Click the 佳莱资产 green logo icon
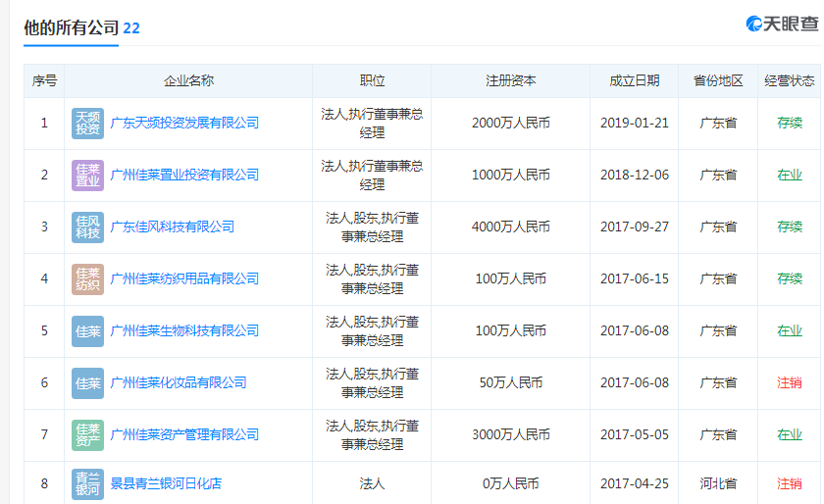 (x=87, y=435)
